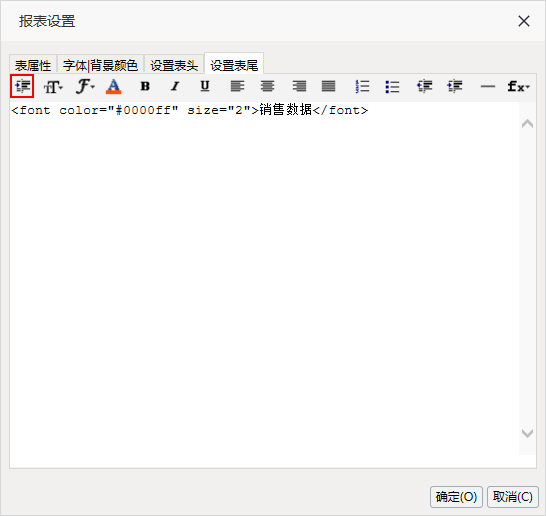Open the font family dropdown
Image resolution: width=546 pixels, height=516 pixels.
85,86
